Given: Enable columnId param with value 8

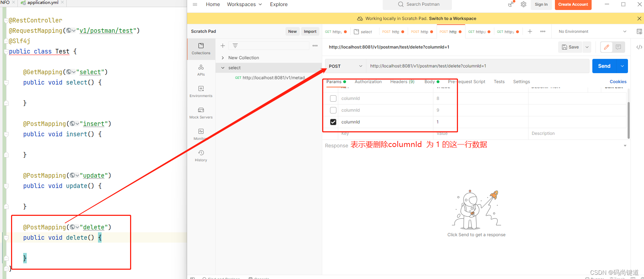Looking at the screenshot, I should point(333,98).
